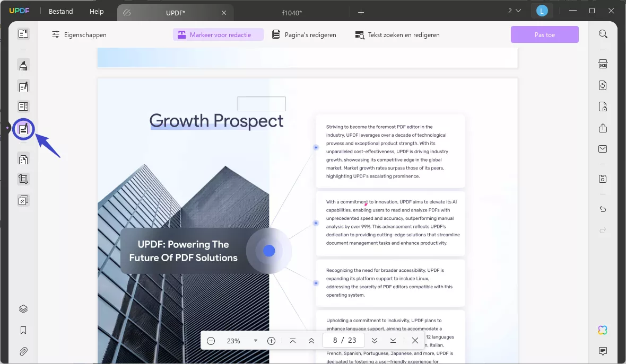Undo the last action
This screenshot has height=364, width=626.
603,209
